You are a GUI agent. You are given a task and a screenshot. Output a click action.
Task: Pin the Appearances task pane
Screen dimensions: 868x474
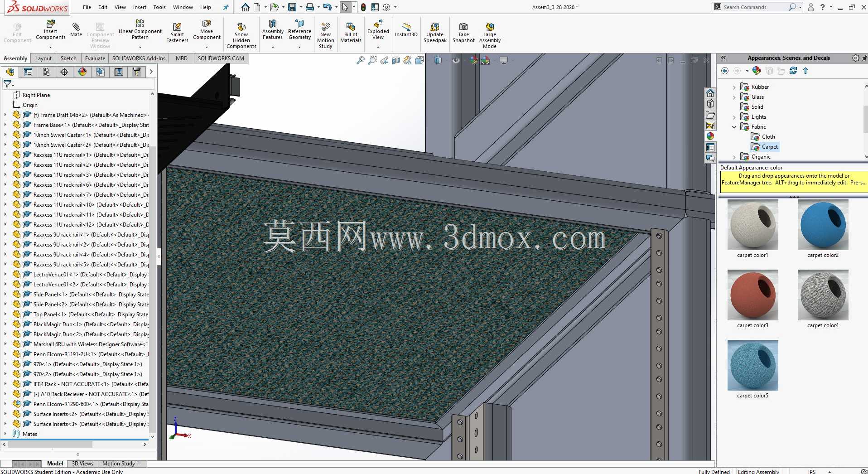coord(864,58)
